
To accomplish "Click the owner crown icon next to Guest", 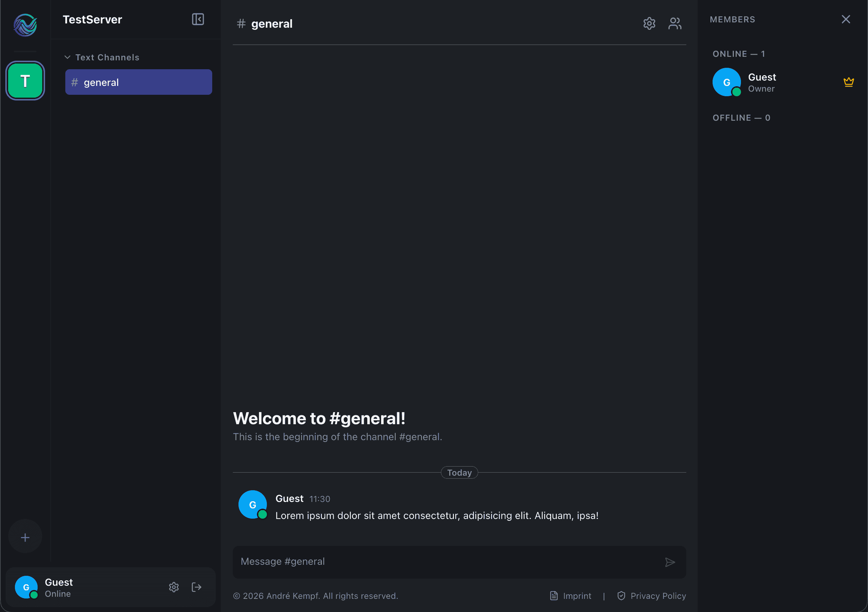I will [x=848, y=82].
